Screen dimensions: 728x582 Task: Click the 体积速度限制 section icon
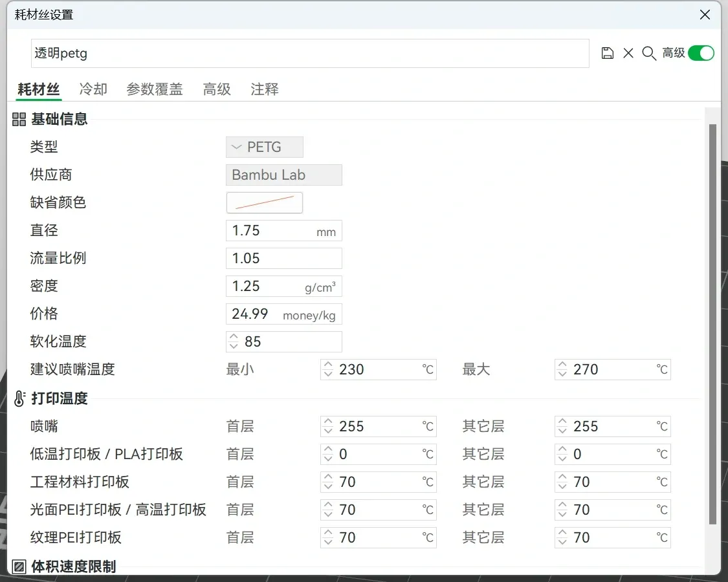pyautogui.click(x=19, y=566)
